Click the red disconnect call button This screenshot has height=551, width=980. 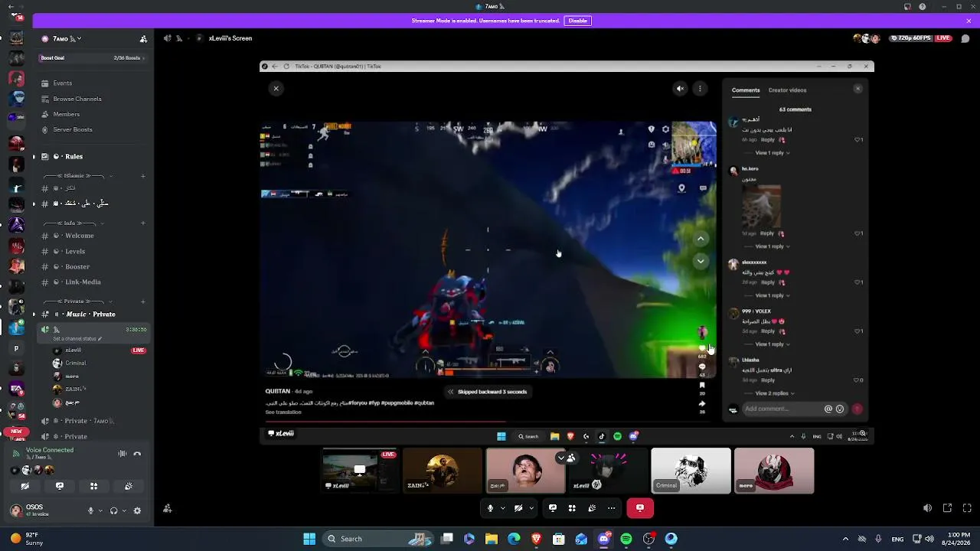click(640, 508)
